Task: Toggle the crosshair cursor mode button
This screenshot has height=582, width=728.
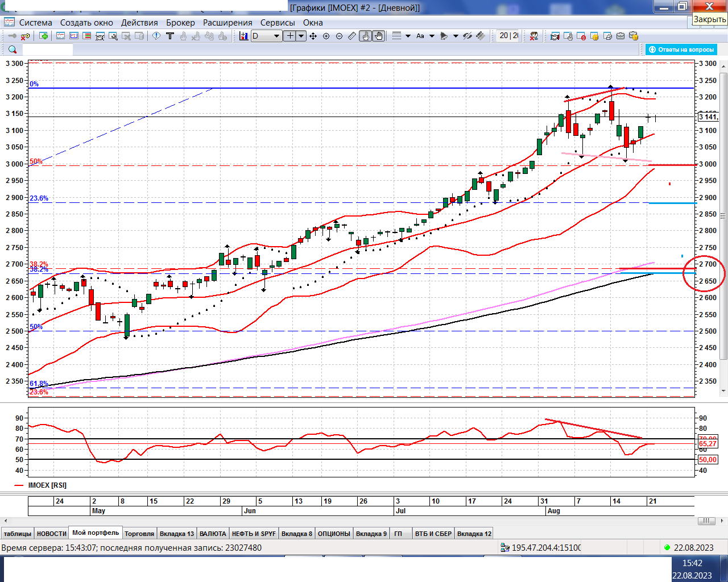Action: (x=290, y=36)
